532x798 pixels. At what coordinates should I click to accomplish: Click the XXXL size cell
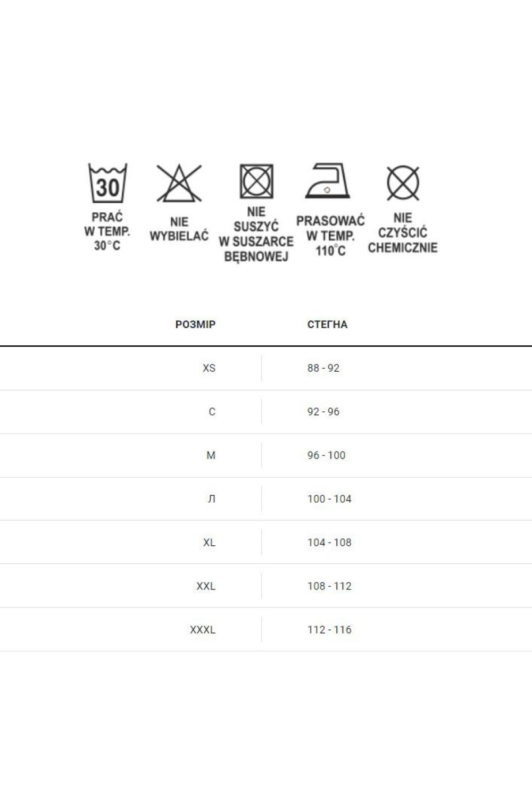pos(203,630)
